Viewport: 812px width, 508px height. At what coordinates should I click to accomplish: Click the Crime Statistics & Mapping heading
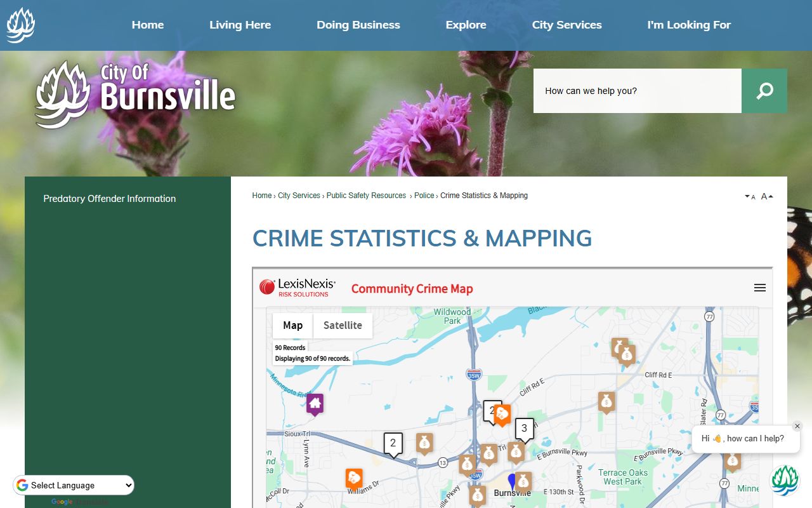[422, 238]
